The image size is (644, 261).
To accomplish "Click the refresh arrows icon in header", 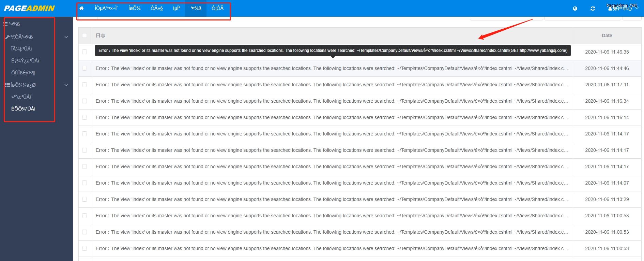I will pos(593,9).
